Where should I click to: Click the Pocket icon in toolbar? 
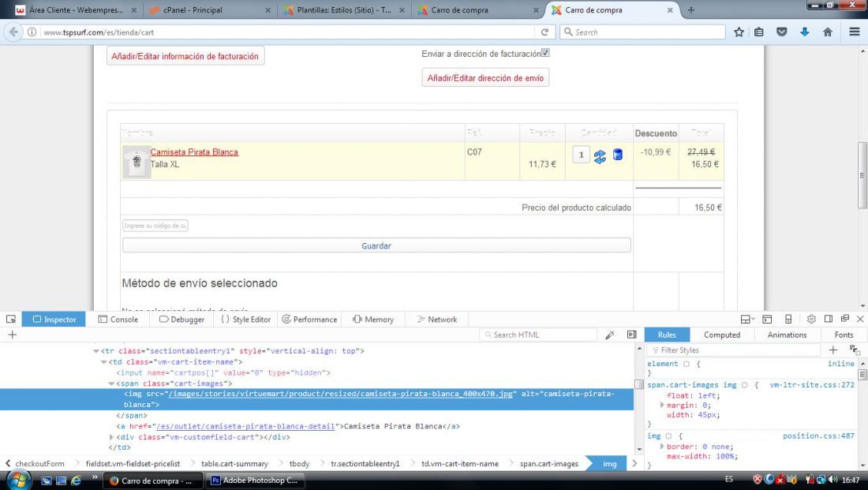click(782, 32)
